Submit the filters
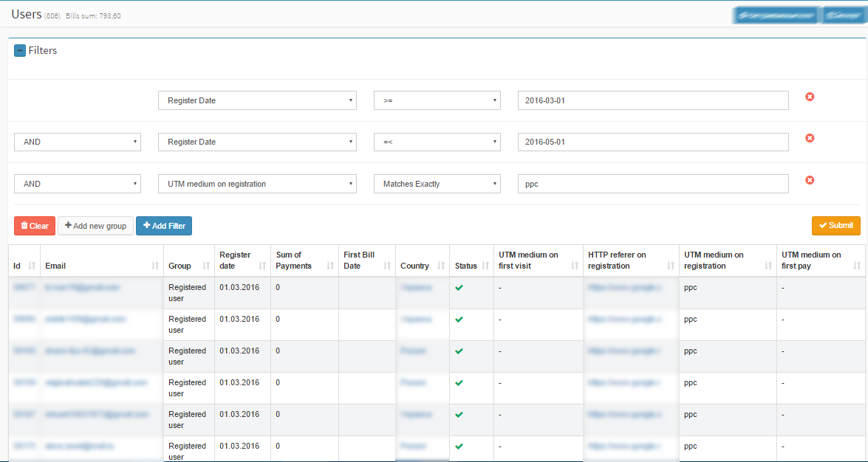Image resolution: width=868 pixels, height=462 pixels. (836, 226)
